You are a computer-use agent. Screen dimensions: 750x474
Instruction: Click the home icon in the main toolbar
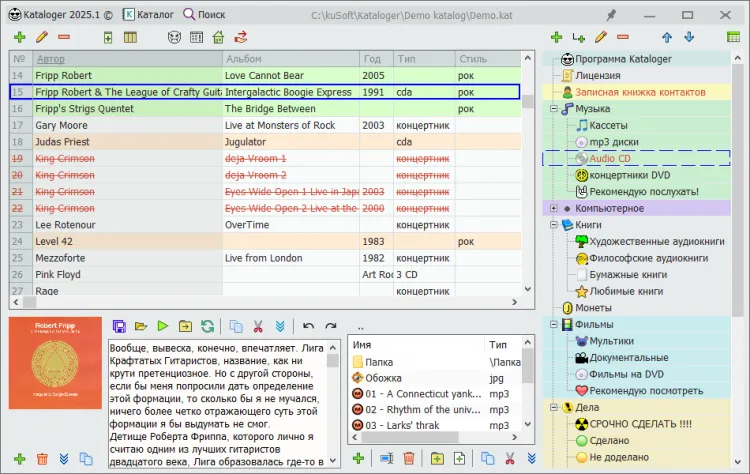[219, 37]
